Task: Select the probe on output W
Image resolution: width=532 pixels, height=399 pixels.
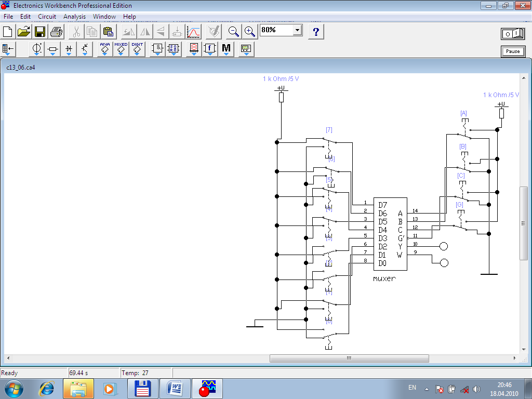Action: click(444, 262)
